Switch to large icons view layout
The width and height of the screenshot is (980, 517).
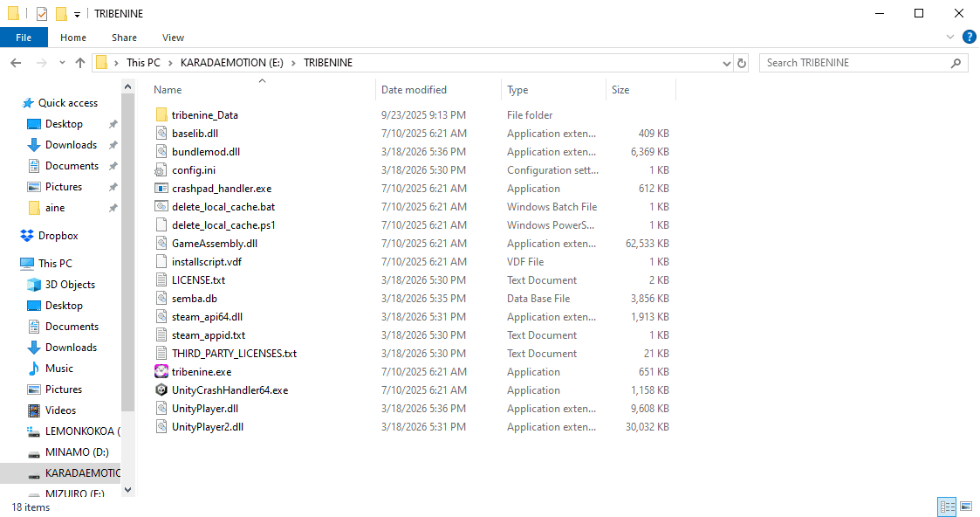click(x=966, y=507)
